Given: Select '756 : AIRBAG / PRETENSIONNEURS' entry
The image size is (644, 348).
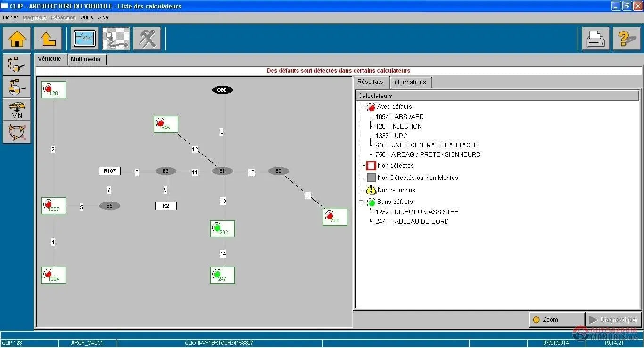Looking at the screenshot, I should tap(428, 154).
